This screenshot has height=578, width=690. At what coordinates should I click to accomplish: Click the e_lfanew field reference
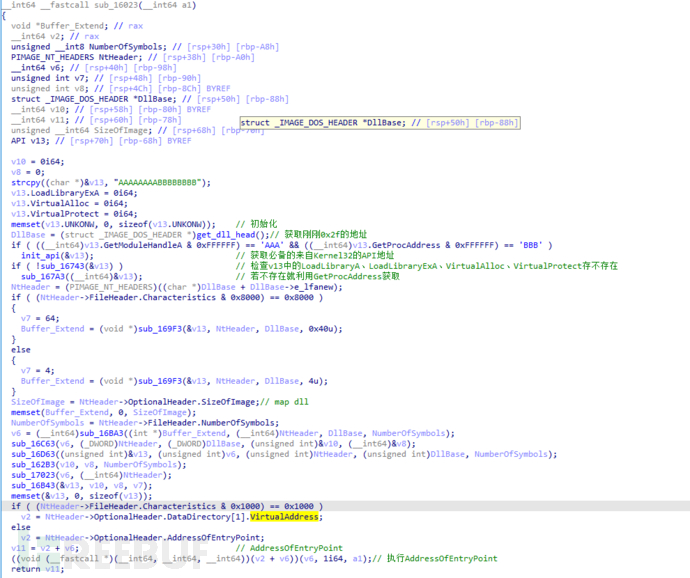point(313,287)
